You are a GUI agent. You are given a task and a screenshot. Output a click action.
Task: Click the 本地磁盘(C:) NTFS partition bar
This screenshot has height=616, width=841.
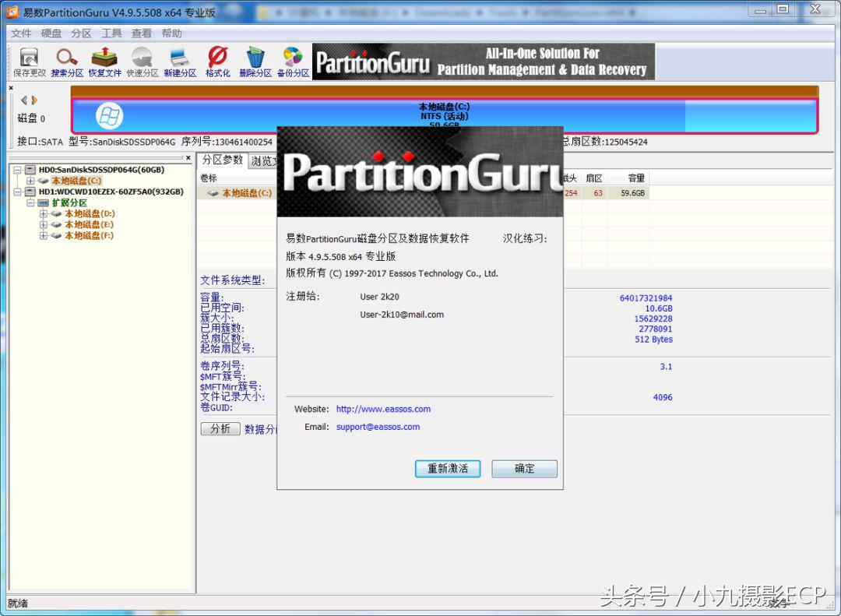[x=444, y=116]
